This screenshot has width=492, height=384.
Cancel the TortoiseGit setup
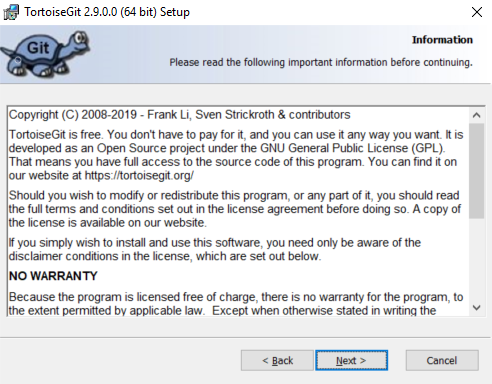pos(442,360)
